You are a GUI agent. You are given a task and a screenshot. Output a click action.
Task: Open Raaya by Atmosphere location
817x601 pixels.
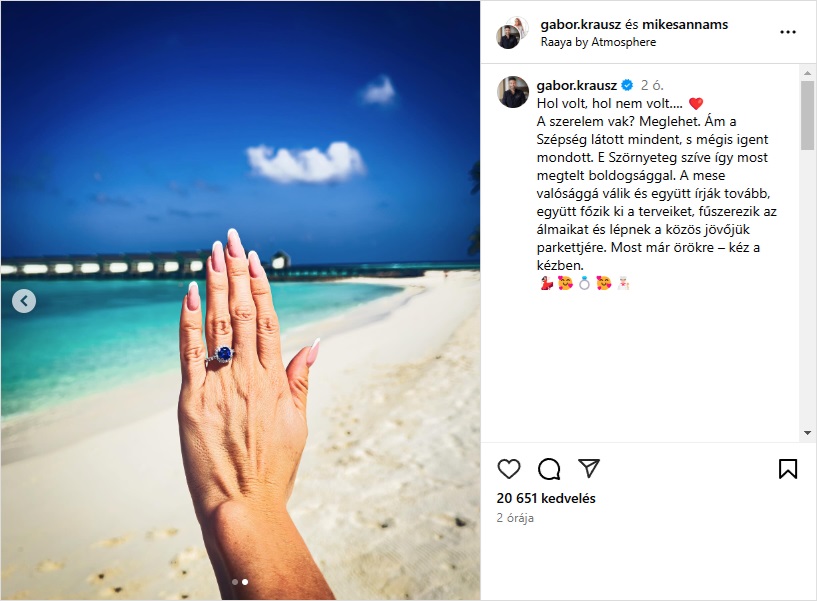point(598,42)
